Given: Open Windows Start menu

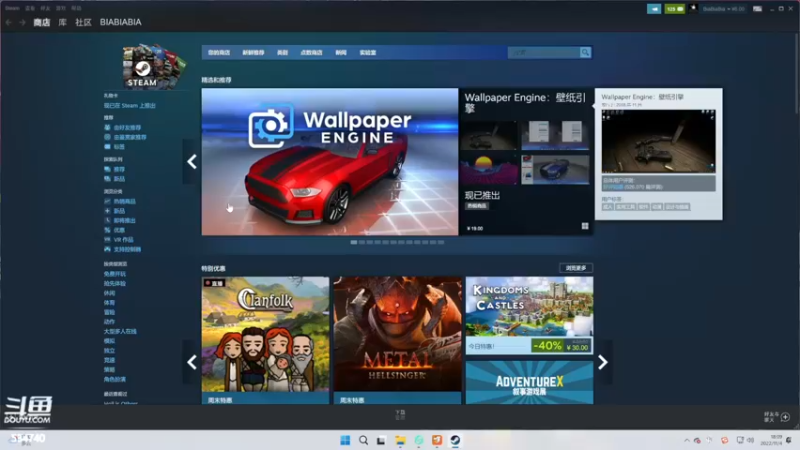Looking at the screenshot, I should (345, 440).
